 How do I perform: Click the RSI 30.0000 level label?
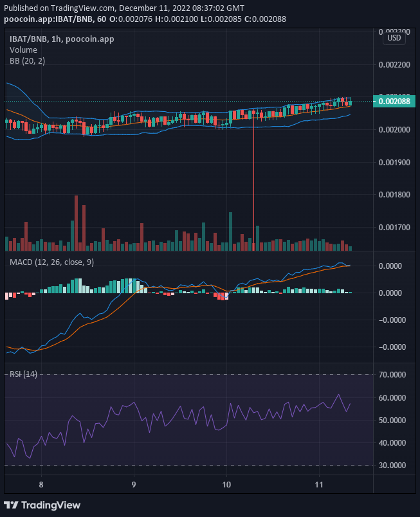392,465
